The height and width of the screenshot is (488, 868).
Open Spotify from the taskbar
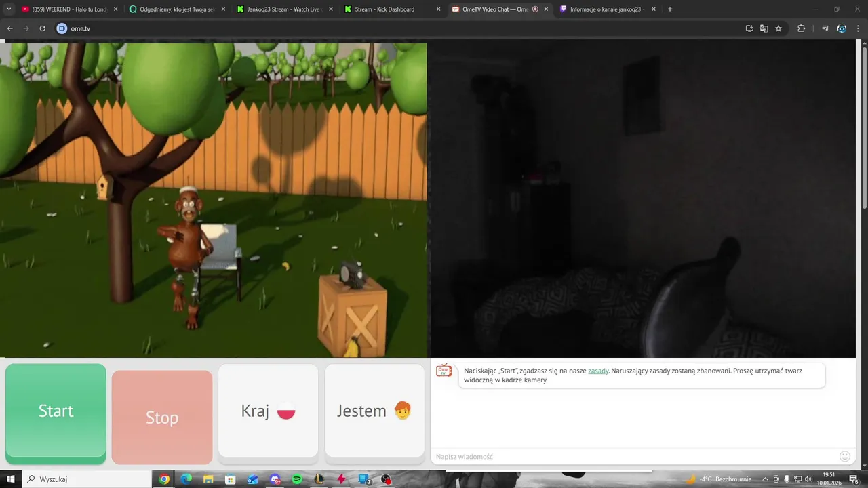point(297,479)
